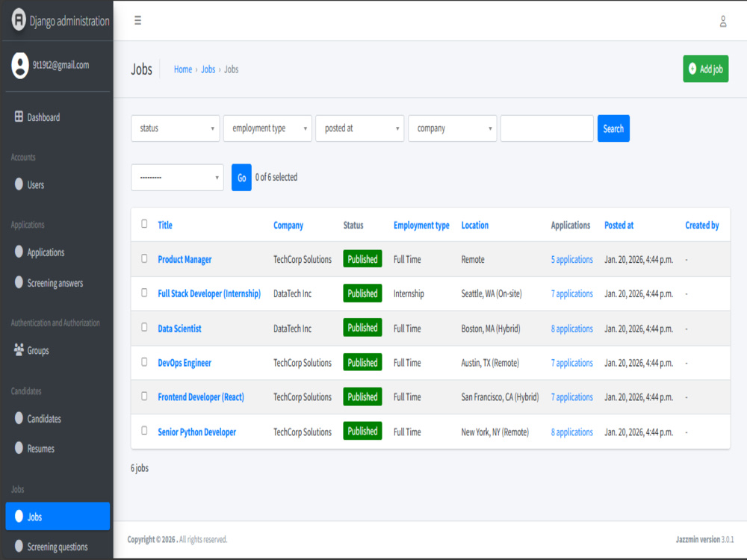Click the search text input field

(x=547, y=128)
